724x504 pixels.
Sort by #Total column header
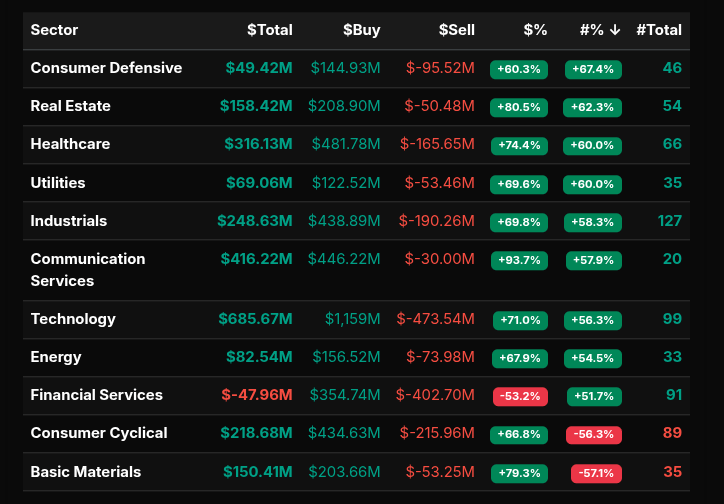(658, 30)
